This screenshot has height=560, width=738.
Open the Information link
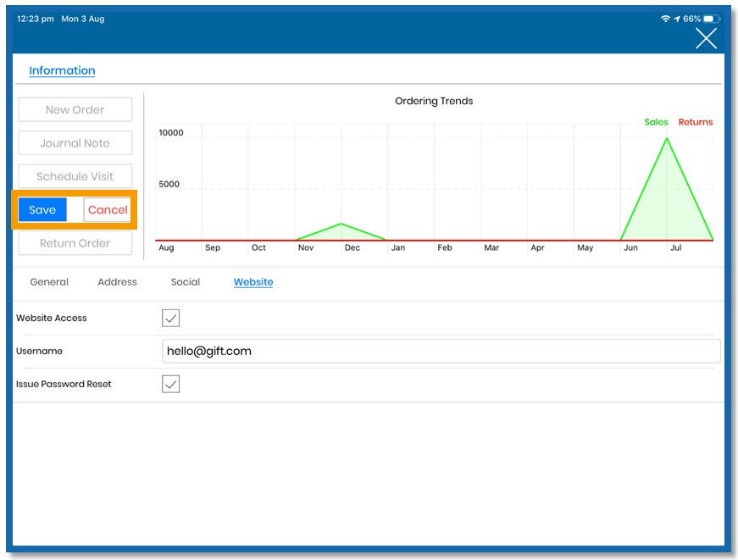tap(62, 70)
